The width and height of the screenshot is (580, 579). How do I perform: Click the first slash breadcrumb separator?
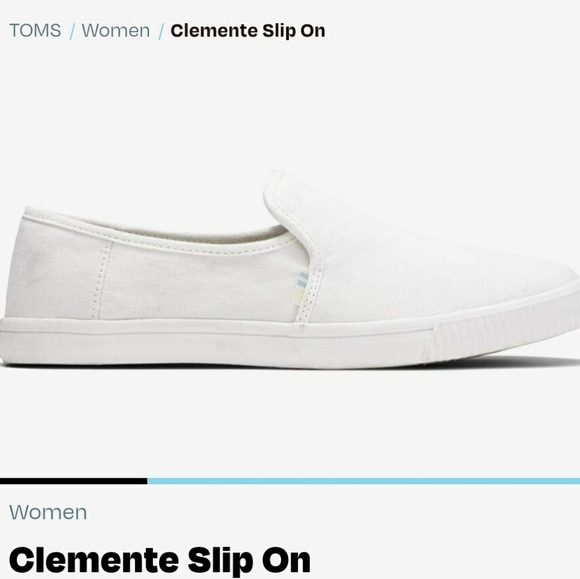(72, 31)
